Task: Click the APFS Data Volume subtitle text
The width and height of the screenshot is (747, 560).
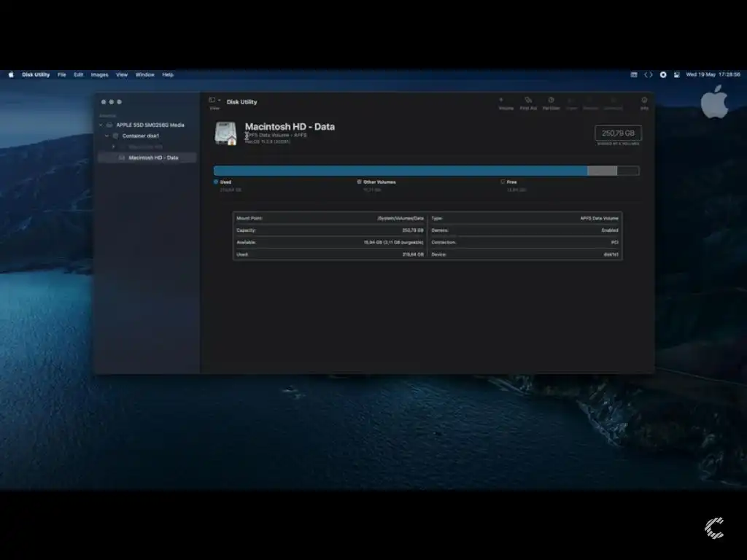Action: click(276, 135)
